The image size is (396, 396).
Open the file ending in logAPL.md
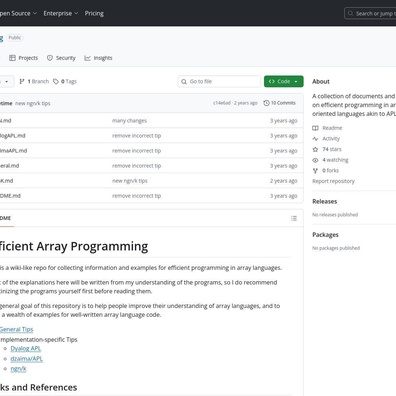(12, 136)
